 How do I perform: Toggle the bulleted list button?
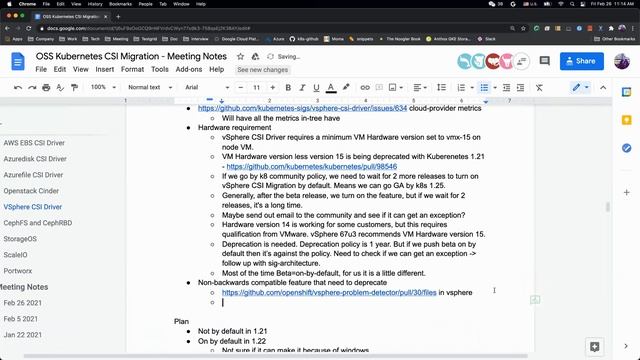[x=484, y=87]
